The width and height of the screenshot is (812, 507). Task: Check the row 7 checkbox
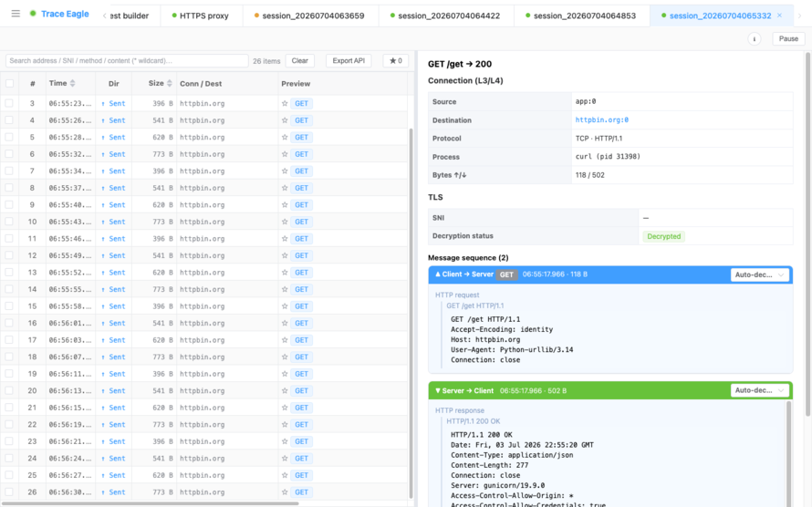9,171
